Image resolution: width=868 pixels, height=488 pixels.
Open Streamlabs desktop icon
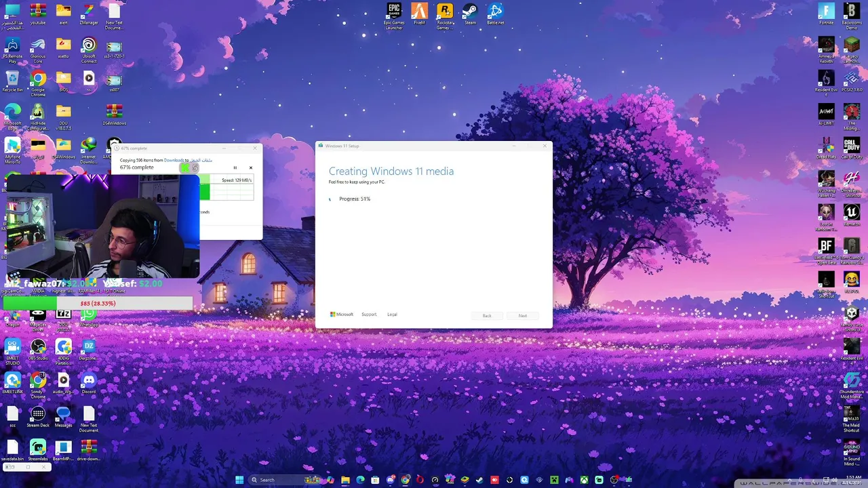click(38, 450)
